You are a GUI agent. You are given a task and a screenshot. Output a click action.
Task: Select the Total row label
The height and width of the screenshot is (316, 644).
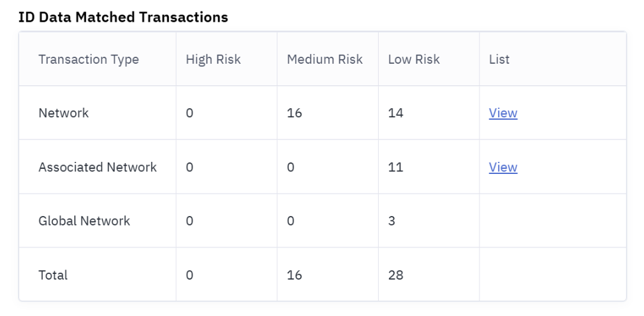[53, 275]
